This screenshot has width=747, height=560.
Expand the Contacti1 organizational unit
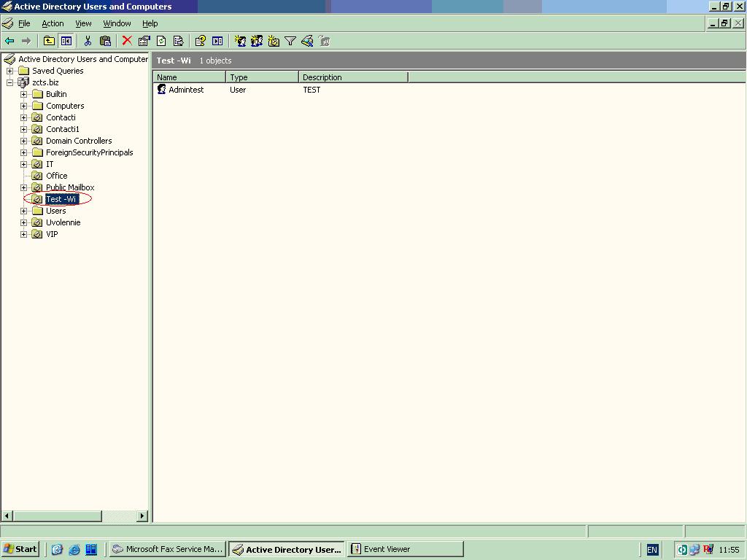(x=23, y=129)
